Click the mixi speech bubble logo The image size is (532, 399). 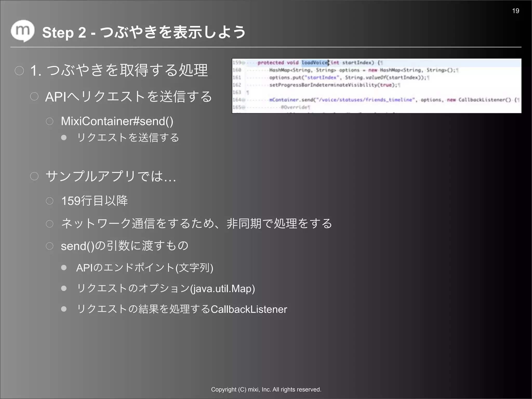tap(23, 31)
